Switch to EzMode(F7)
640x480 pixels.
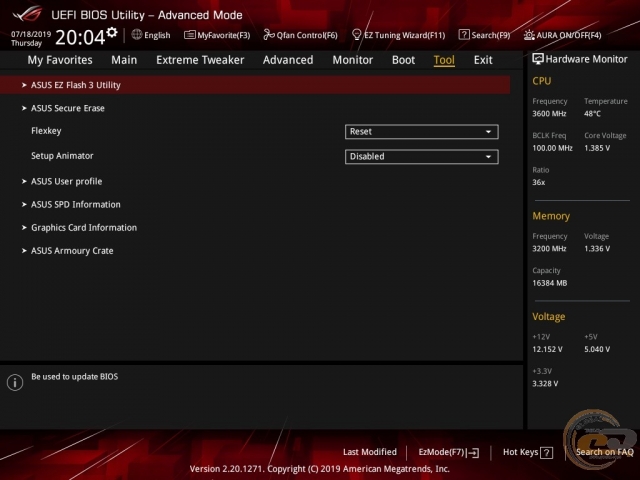[449, 452]
